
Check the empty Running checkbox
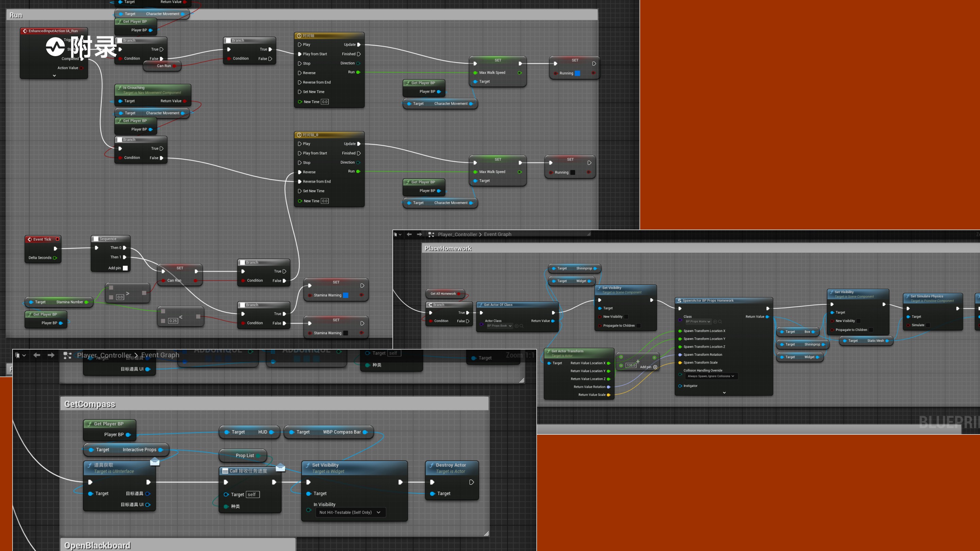573,172
